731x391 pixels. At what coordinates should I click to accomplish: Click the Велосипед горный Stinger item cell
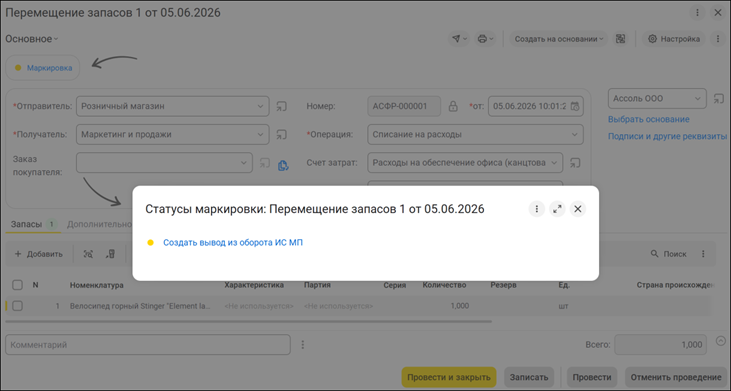point(140,306)
